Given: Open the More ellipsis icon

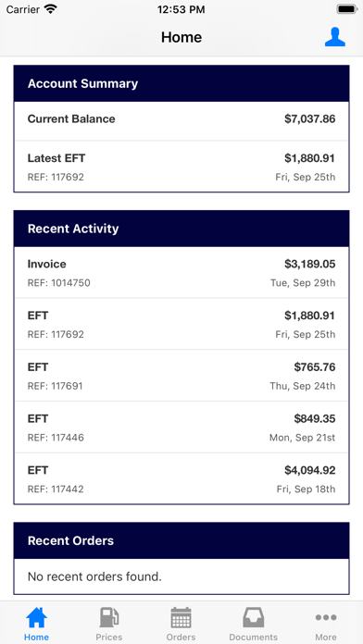Looking at the screenshot, I should tap(326, 617).
